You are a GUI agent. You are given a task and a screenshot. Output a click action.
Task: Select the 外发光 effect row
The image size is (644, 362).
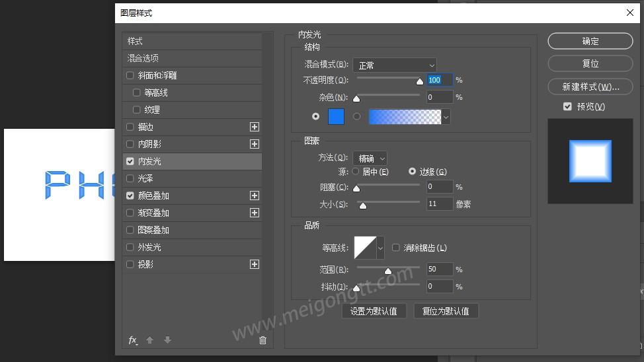click(192, 247)
